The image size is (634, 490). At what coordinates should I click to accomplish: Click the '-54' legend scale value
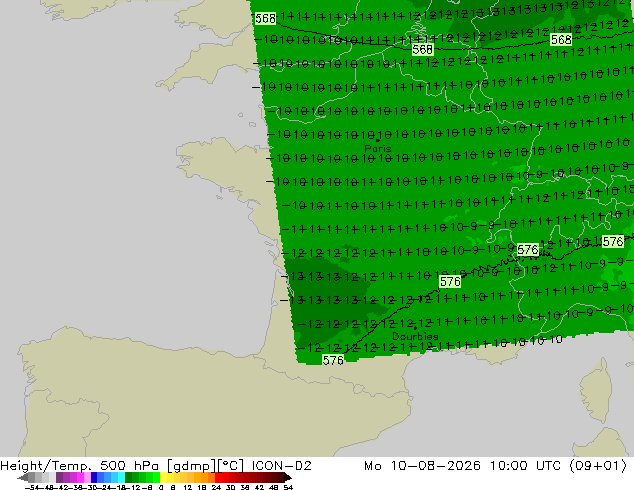(31, 487)
